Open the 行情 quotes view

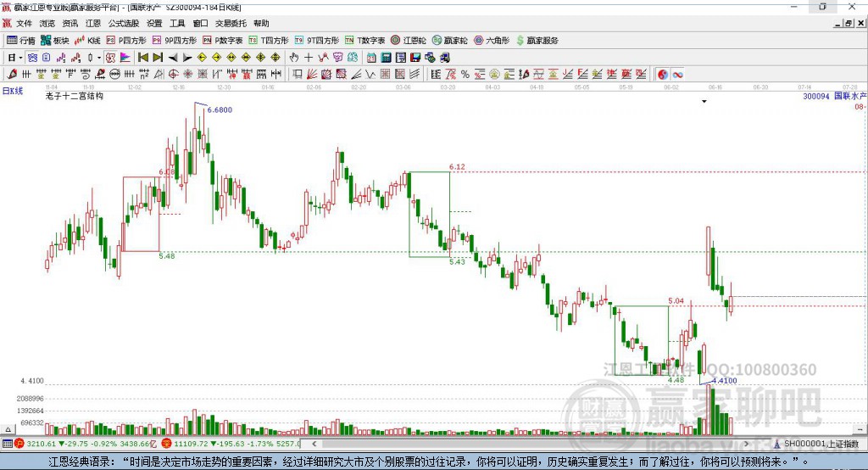(20, 41)
